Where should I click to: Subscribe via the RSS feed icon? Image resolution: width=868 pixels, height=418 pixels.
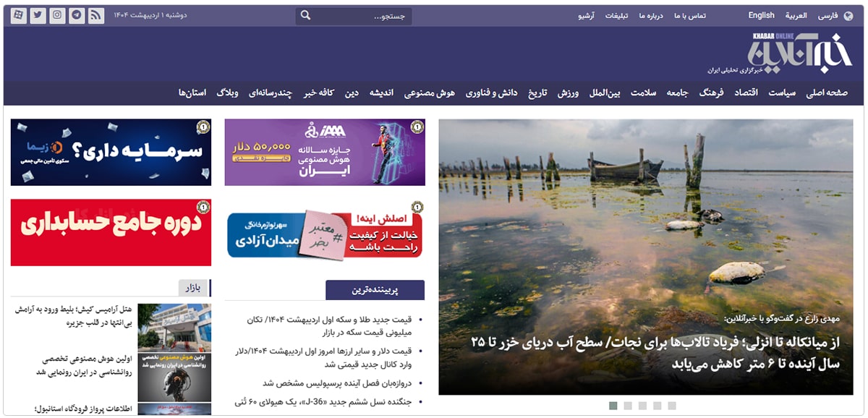click(x=95, y=14)
